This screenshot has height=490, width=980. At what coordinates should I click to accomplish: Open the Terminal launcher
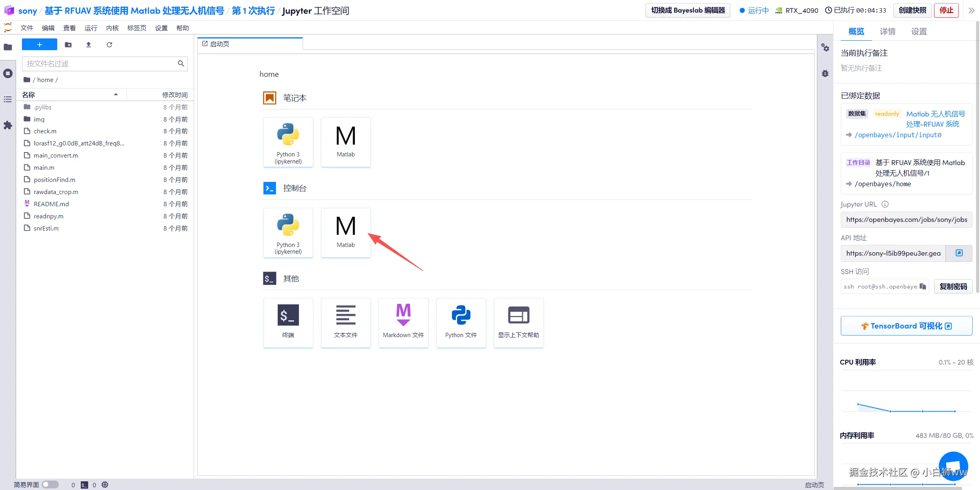[288, 323]
